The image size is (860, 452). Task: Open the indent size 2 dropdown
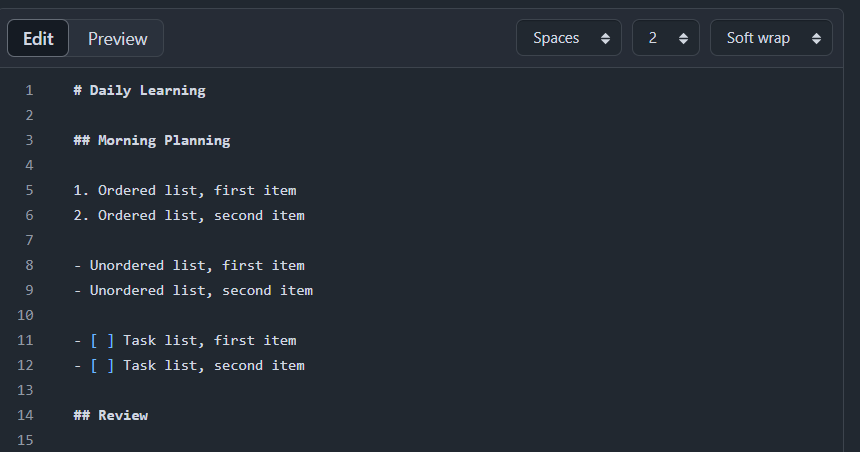click(x=666, y=38)
